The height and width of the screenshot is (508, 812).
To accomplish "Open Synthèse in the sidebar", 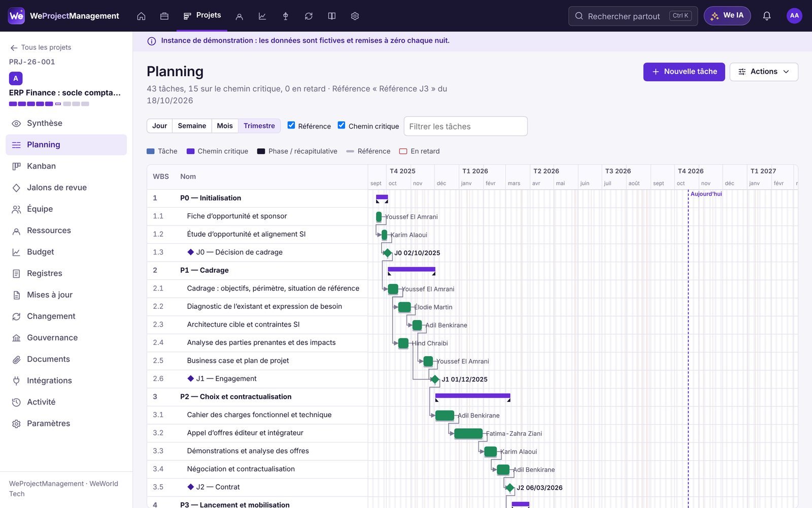I will tap(66, 123).
